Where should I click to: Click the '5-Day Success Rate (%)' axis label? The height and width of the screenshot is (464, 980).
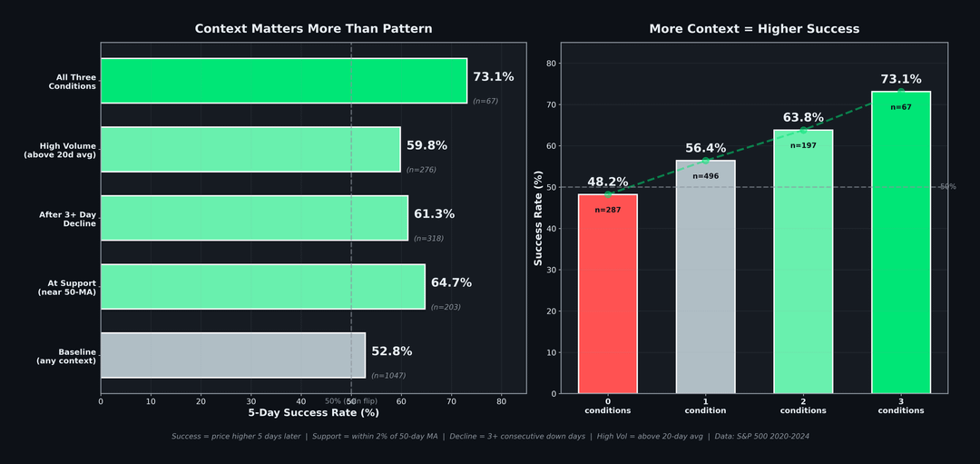coord(313,413)
